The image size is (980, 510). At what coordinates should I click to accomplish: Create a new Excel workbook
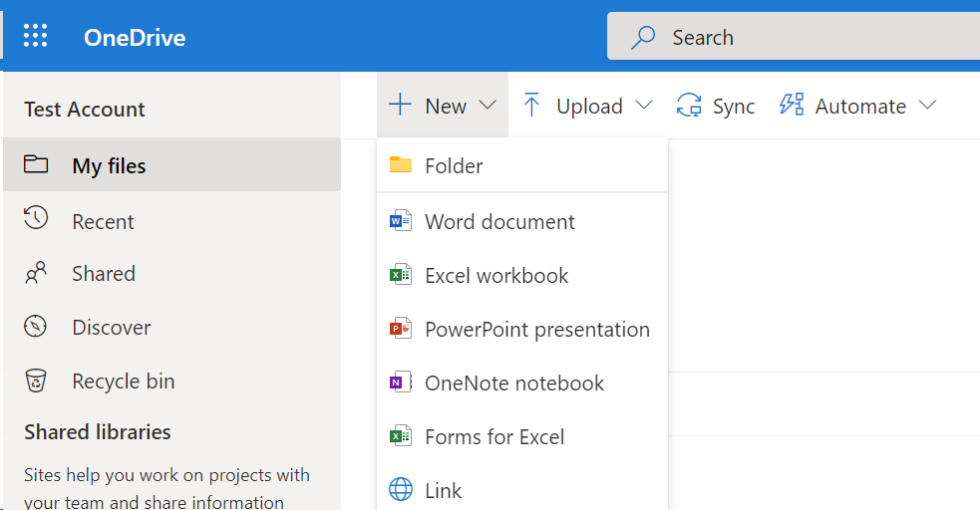pyautogui.click(x=522, y=275)
